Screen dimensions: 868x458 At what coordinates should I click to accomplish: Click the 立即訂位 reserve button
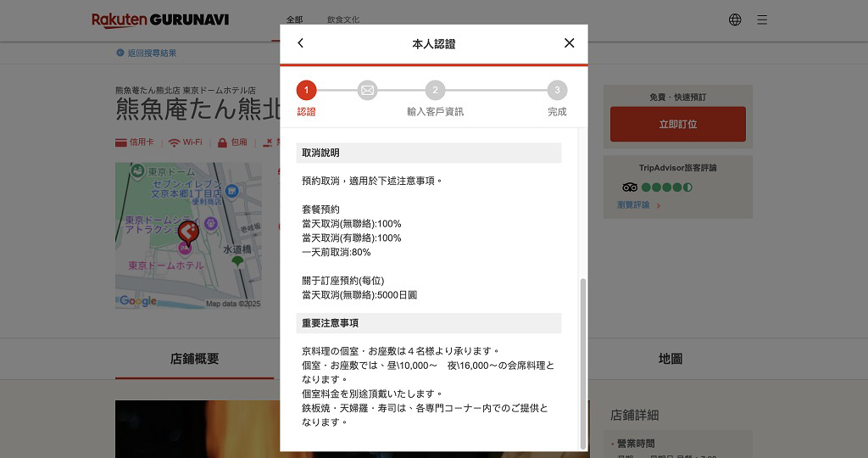[678, 124]
